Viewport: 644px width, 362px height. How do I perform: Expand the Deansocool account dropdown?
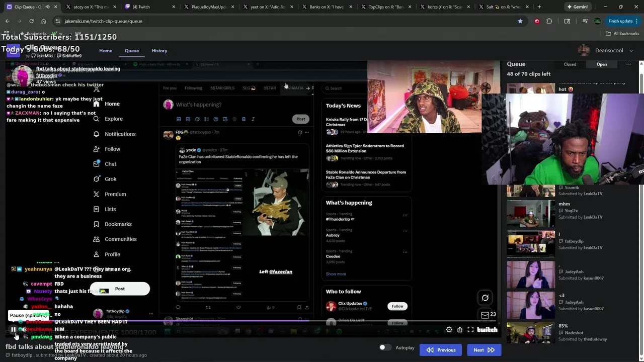coord(631,51)
